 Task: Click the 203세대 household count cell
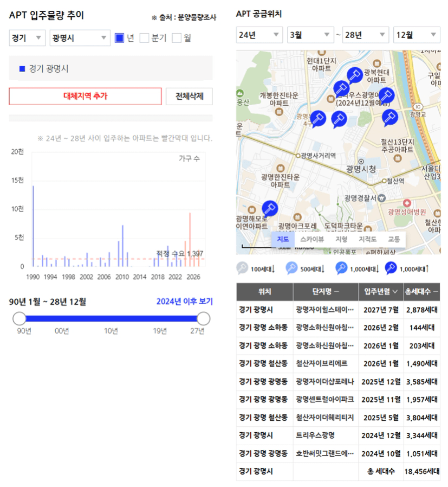point(422,345)
